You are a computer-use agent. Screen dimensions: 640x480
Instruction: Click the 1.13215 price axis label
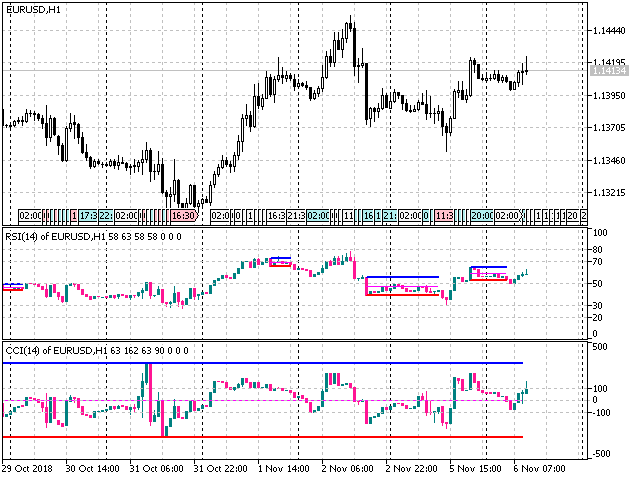click(609, 193)
